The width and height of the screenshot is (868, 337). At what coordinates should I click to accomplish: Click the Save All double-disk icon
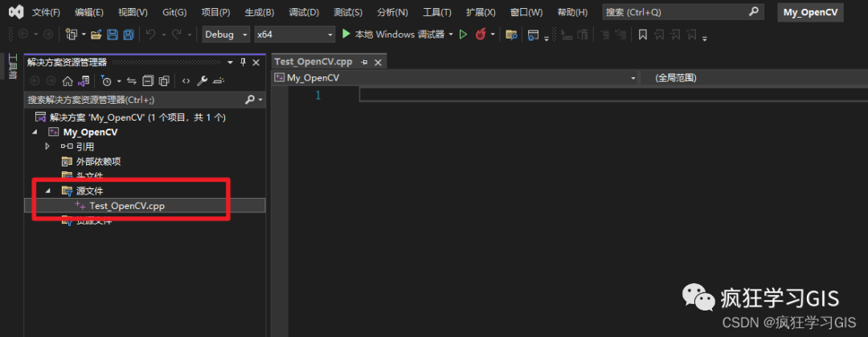129,35
